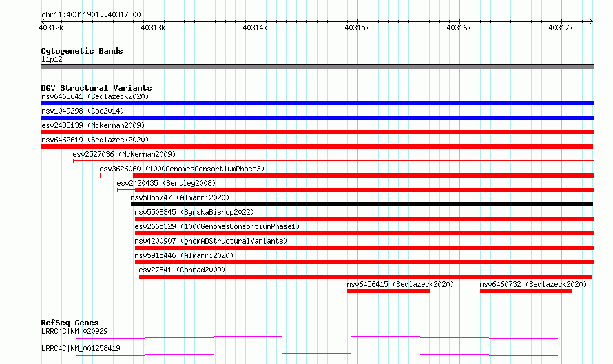This screenshot has width=613, height=364.
Task: Click the black bar of nsv5855747
Action: pos(362,204)
